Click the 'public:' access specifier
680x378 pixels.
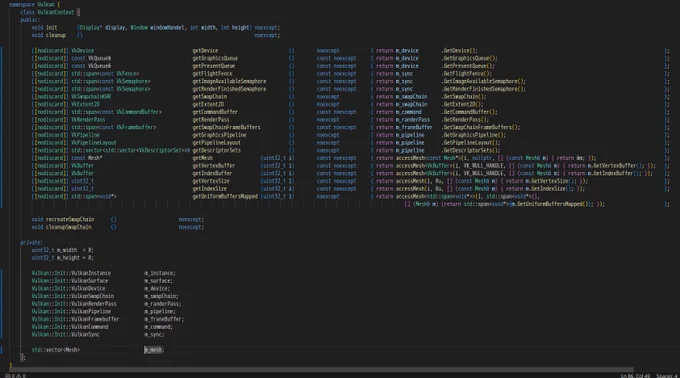click(30, 20)
